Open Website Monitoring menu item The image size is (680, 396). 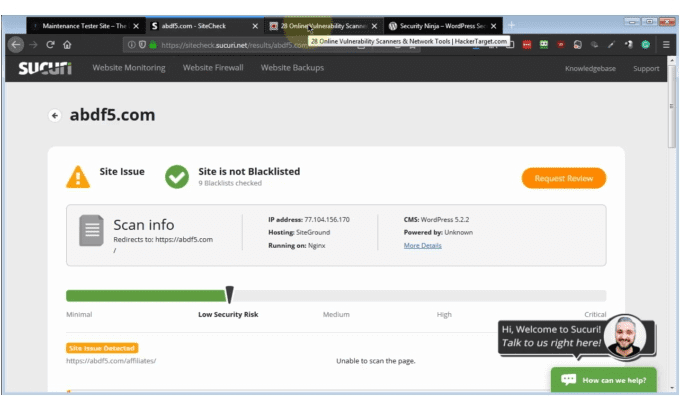tap(129, 68)
